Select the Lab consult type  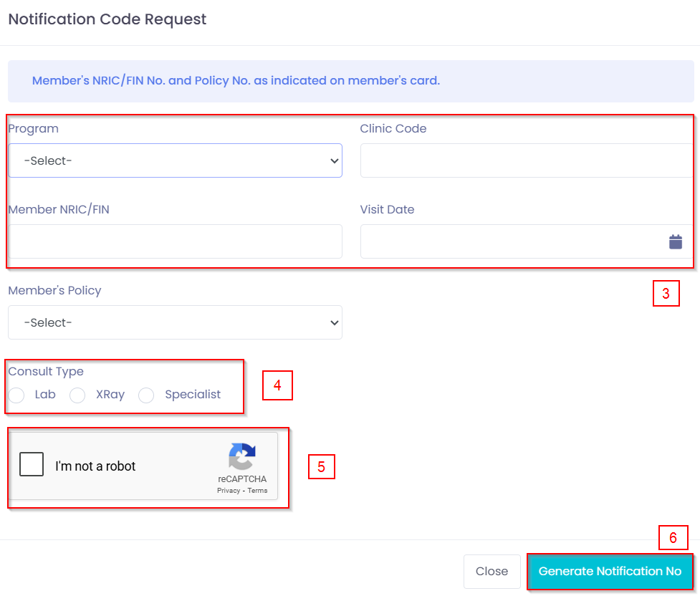pos(16,395)
